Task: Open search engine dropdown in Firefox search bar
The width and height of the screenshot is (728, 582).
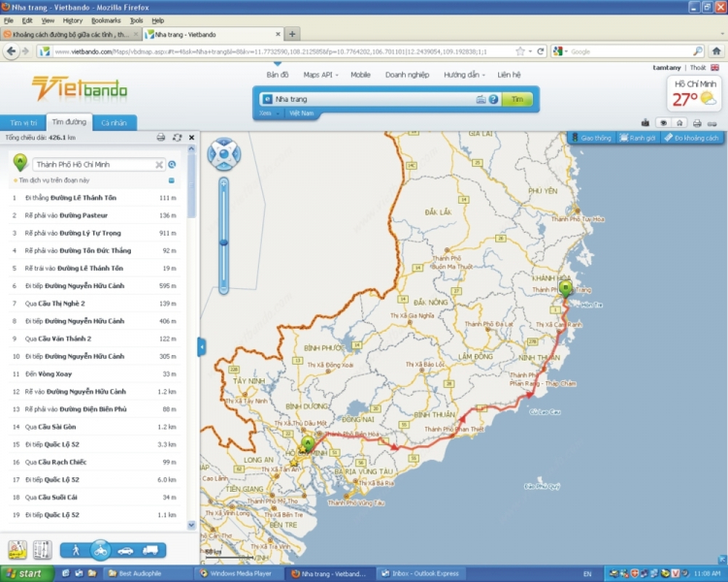Action: coord(560,51)
